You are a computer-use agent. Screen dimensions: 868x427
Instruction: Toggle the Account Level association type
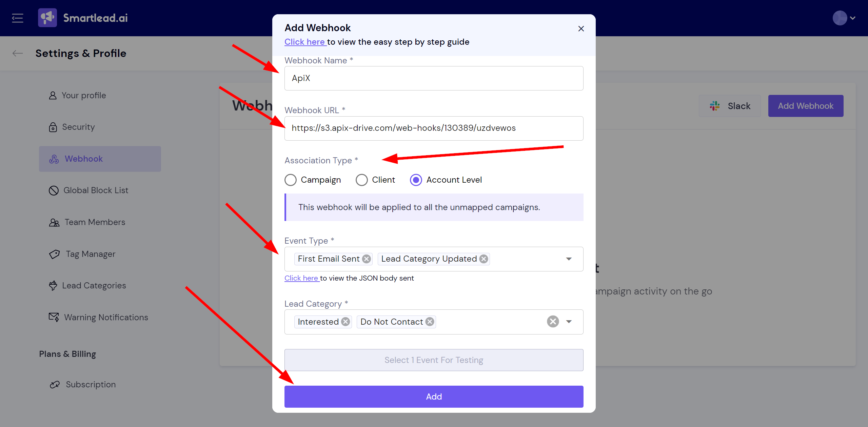click(416, 179)
